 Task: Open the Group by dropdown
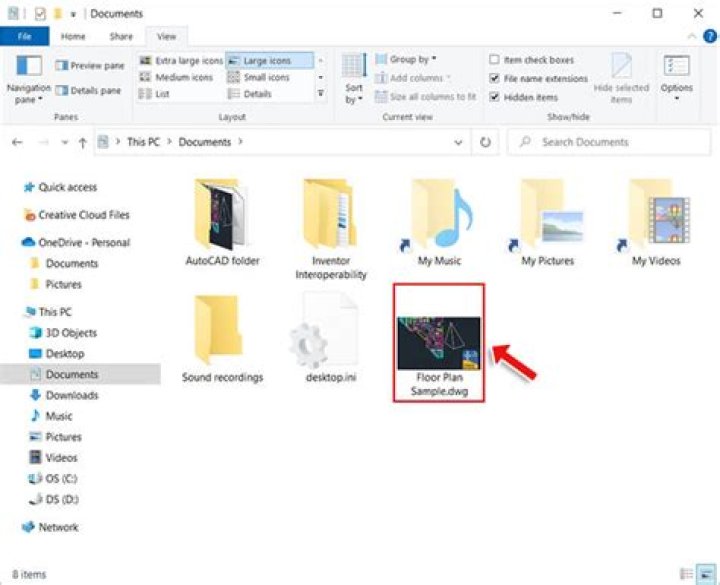[406, 59]
